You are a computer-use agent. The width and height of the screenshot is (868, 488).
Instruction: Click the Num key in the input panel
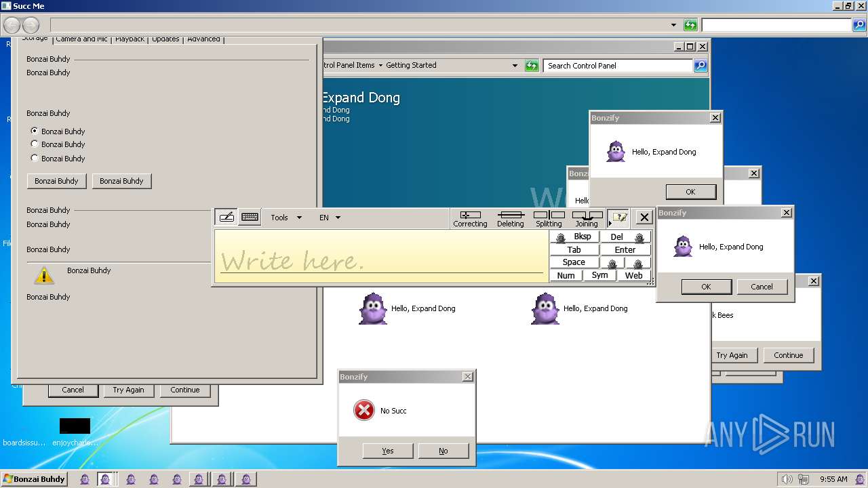tap(566, 276)
